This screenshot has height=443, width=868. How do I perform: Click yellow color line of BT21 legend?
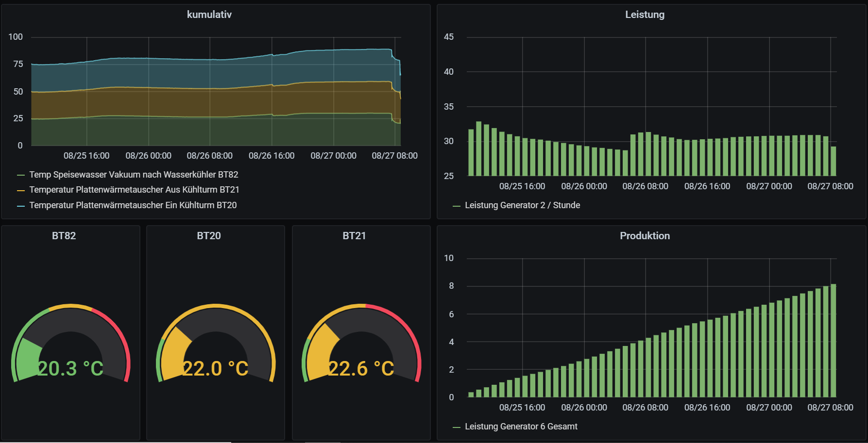pos(21,190)
